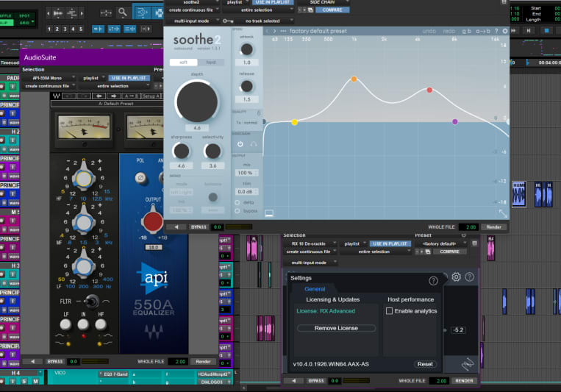The width and height of the screenshot is (561, 392).
Task: Click soothe2 help question mark icon
Action: [x=496, y=31]
